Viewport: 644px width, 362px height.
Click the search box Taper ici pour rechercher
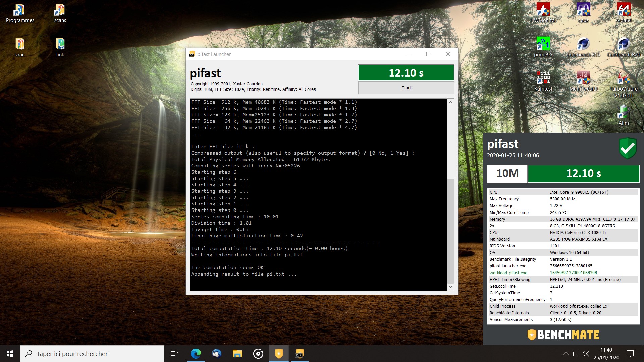(x=92, y=354)
